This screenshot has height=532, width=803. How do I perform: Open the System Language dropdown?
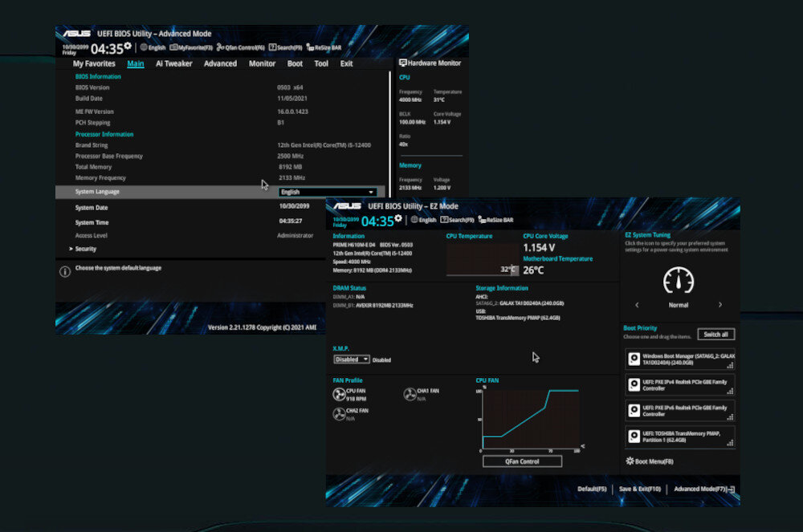(328, 192)
